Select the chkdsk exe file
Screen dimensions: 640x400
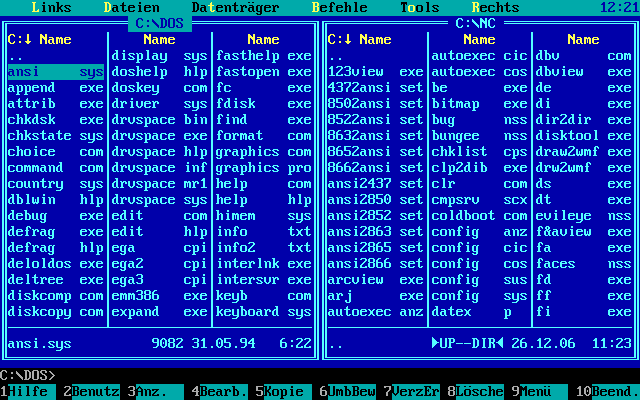click(x=56, y=120)
